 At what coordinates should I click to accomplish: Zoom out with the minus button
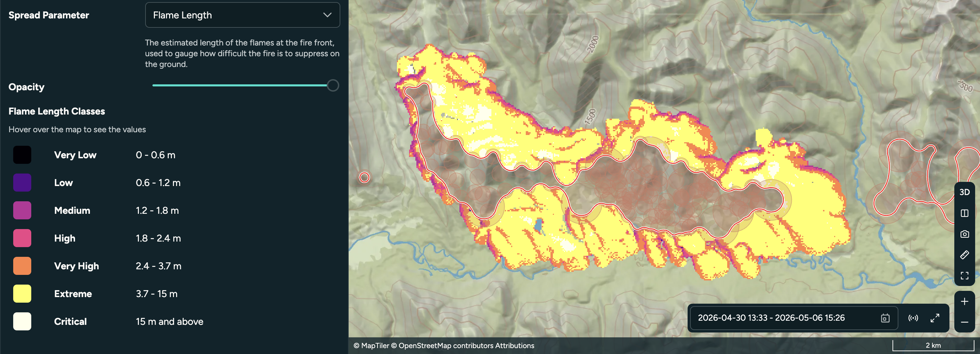pos(964,322)
